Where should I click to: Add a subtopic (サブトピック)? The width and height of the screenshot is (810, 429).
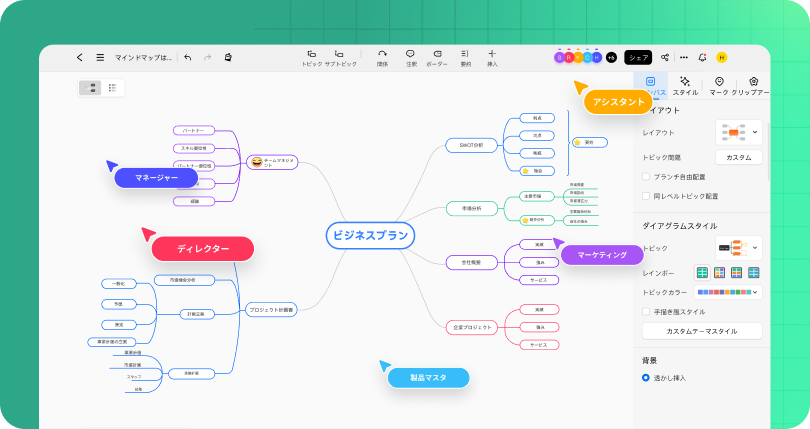340,57
